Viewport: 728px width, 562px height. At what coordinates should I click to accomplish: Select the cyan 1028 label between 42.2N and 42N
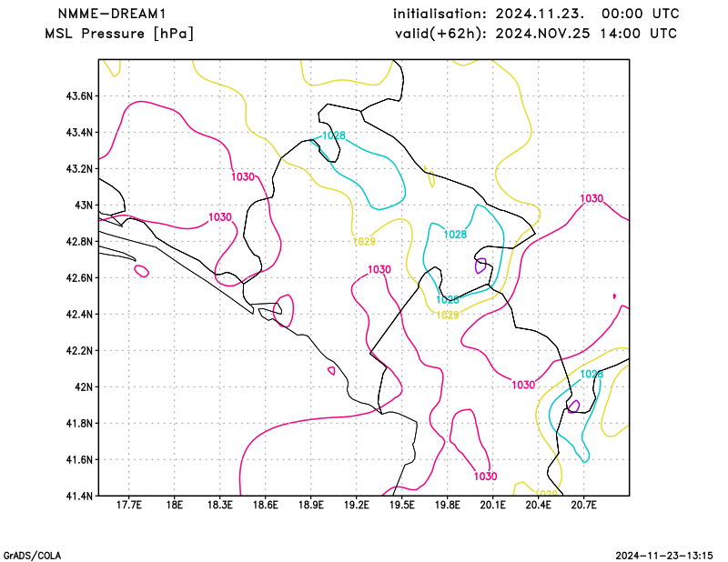pyautogui.click(x=591, y=374)
